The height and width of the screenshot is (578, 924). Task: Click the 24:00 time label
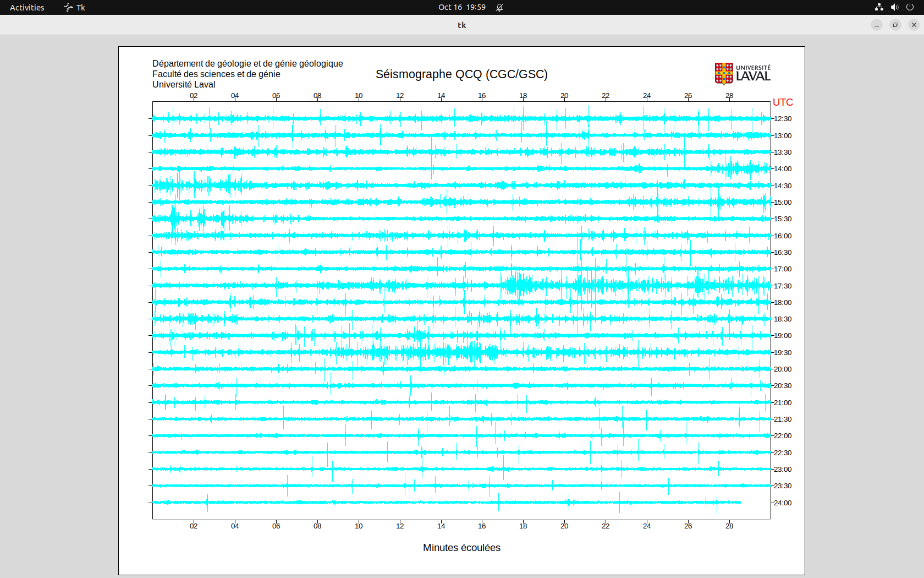click(x=783, y=503)
